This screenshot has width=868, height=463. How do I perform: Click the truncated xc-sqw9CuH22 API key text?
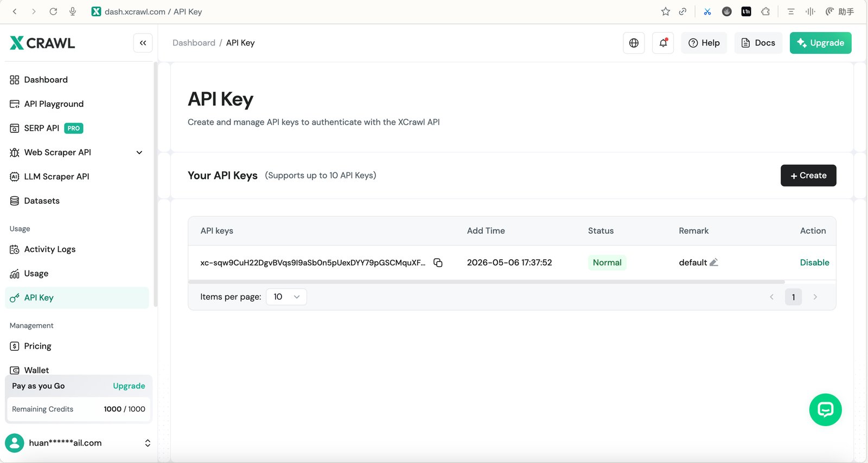tap(313, 262)
